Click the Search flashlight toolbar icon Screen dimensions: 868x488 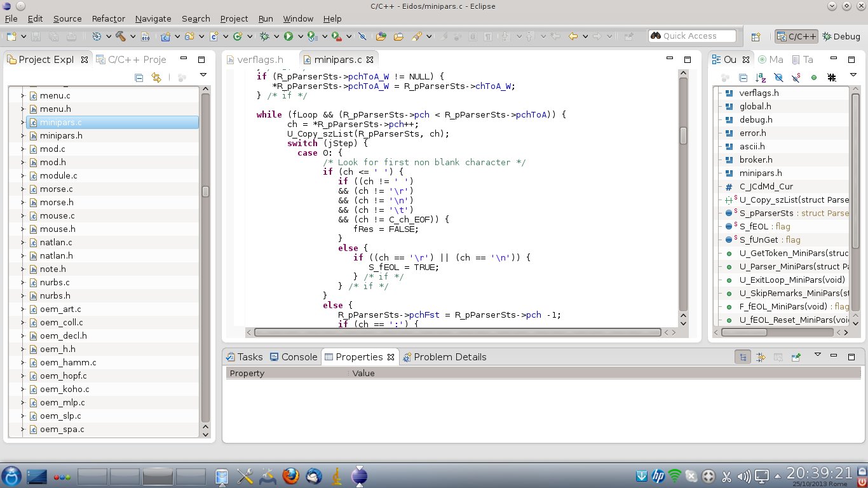click(417, 36)
